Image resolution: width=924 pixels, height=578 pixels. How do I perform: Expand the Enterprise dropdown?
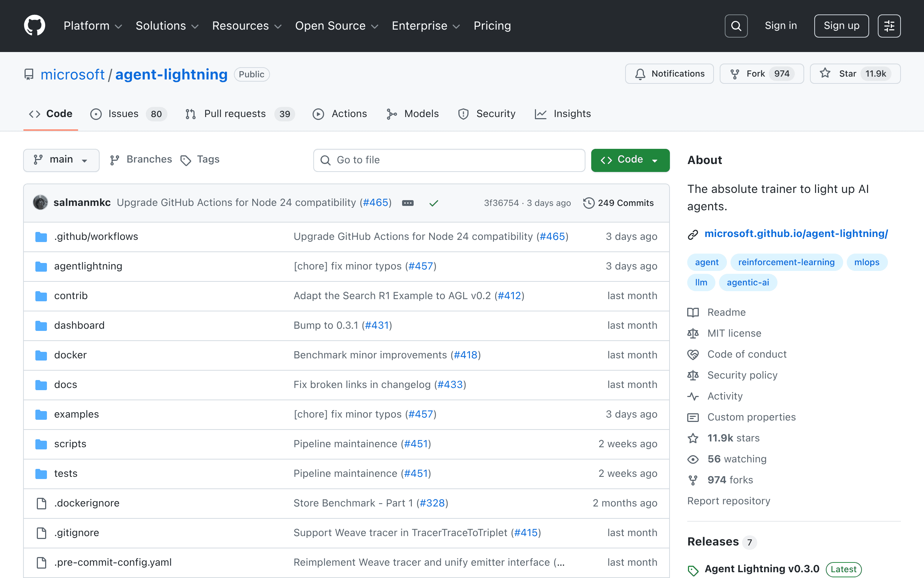pos(426,26)
